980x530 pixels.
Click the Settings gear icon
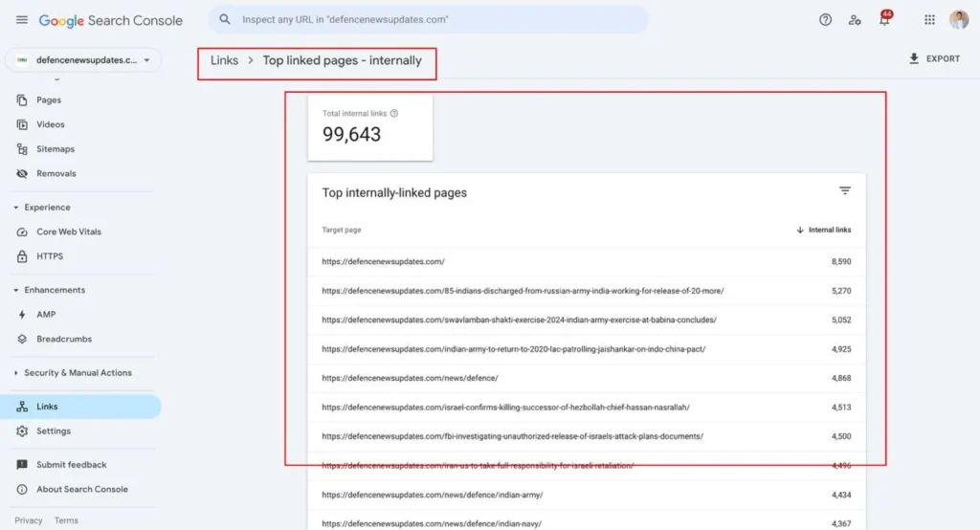[22, 431]
